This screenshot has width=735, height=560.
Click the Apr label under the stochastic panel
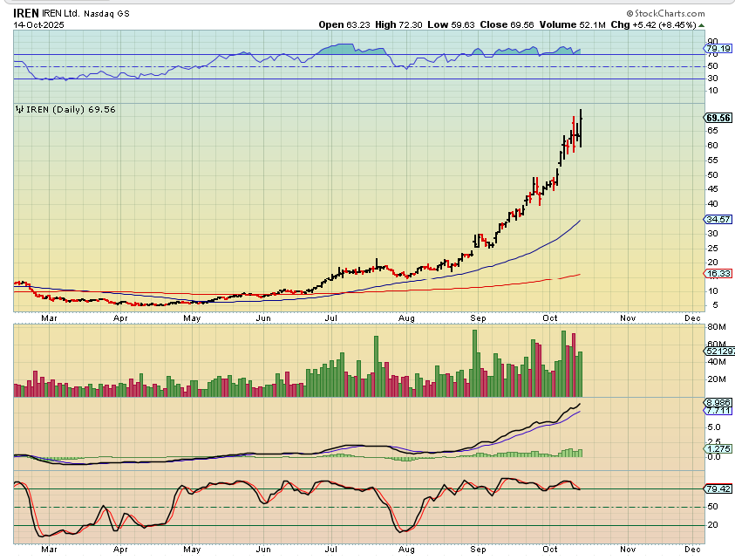tap(120, 550)
